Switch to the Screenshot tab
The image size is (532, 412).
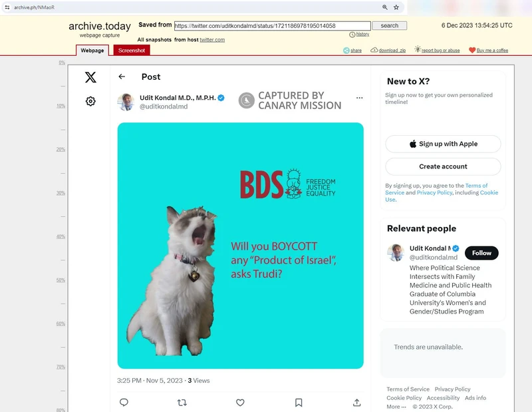[132, 51]
